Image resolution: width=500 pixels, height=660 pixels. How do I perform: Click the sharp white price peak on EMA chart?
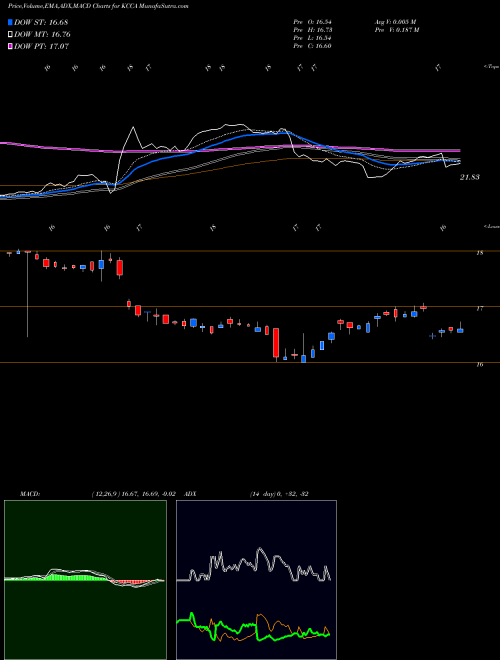point(133,128)
